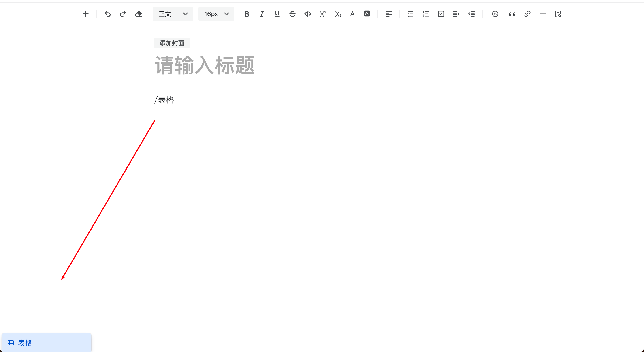Toggle bold formatting
Screen dimensions: 644x352
pos(247,14)
